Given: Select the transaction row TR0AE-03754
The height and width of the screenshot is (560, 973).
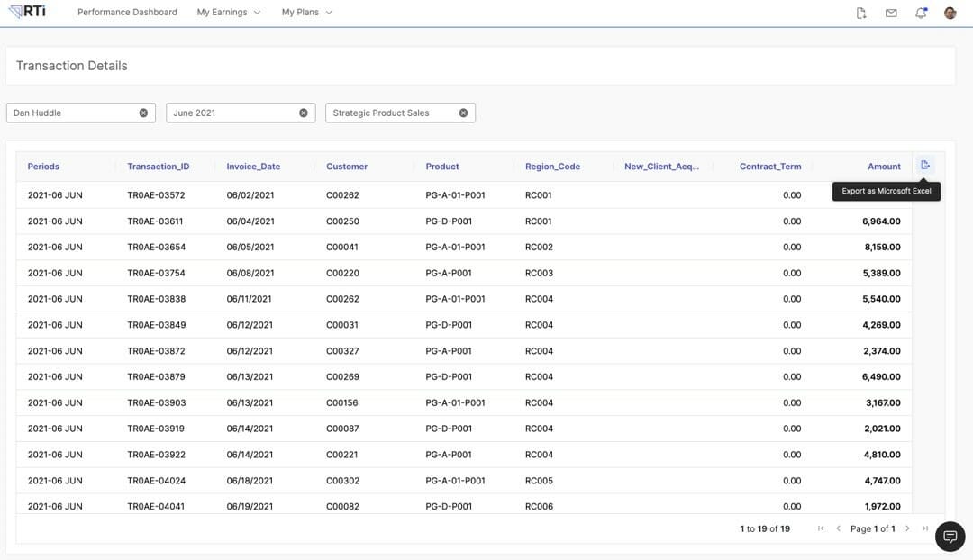Looking at the screenshot, I should [156, 273].
